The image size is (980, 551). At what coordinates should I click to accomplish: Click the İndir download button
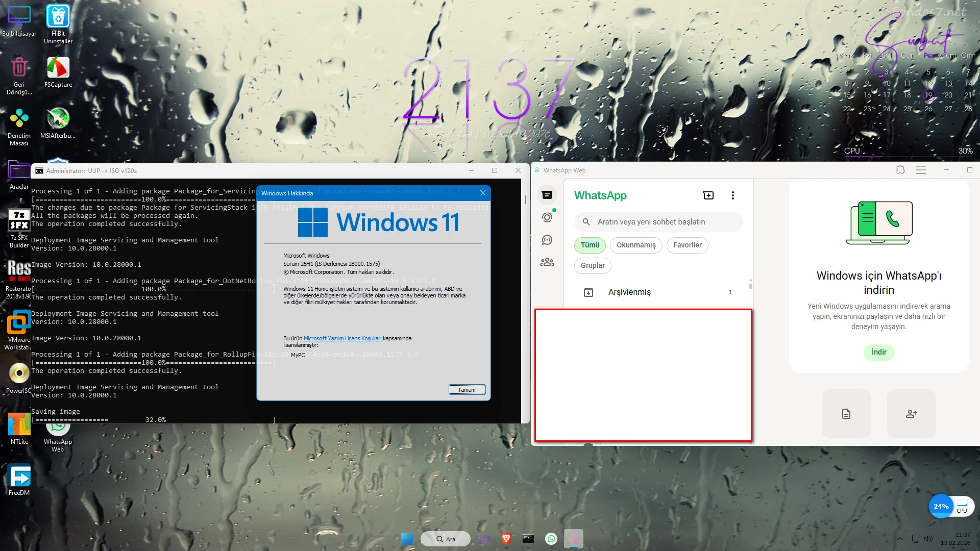click(878, 352)
